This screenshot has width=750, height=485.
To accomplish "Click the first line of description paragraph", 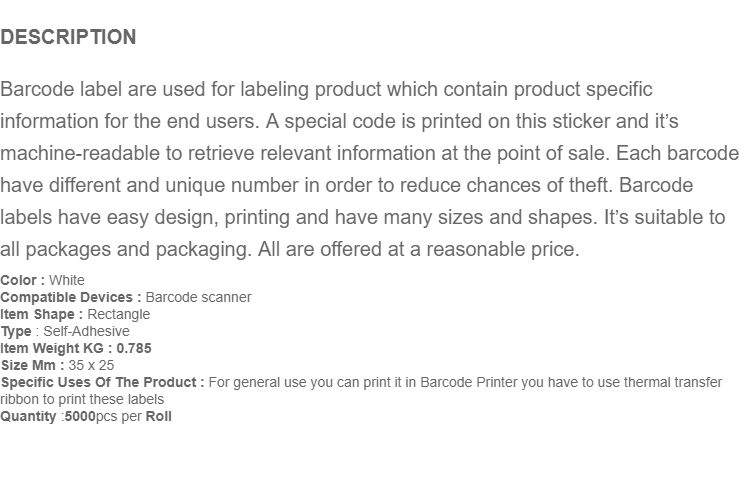I will 326,90.
